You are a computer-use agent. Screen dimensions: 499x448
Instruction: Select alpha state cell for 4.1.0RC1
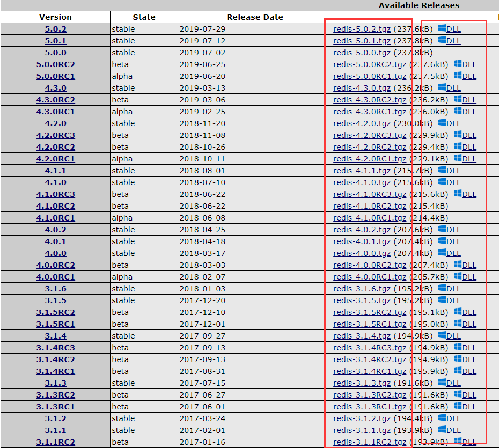coord(144,218)
